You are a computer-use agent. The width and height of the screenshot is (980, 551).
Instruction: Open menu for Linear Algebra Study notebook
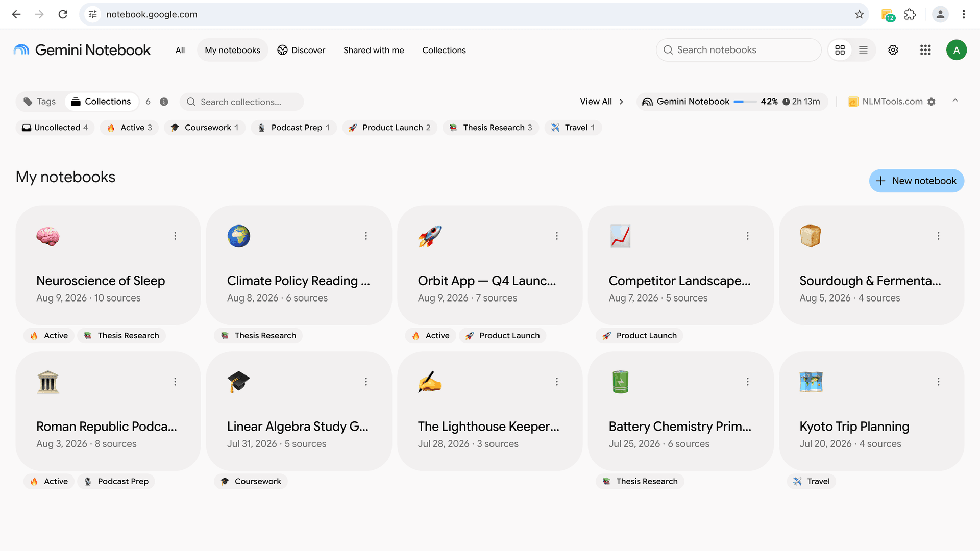pos(366,382)
